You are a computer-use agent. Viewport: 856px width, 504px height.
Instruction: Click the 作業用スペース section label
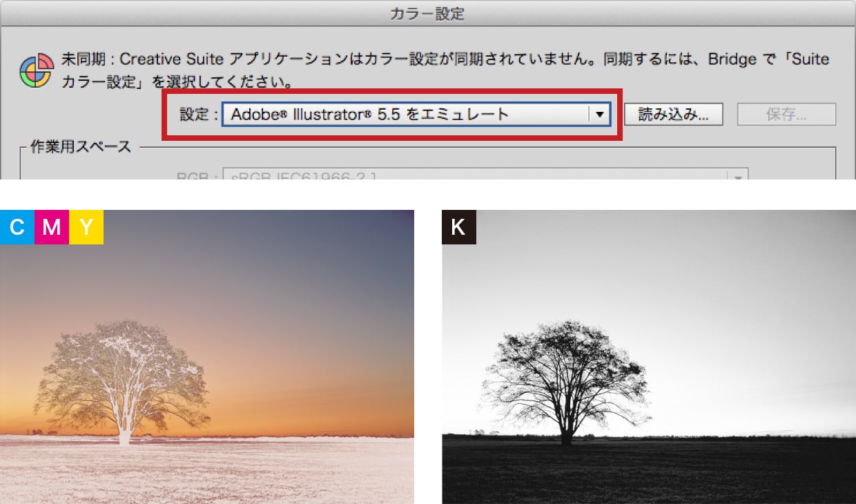coord(80,147)
